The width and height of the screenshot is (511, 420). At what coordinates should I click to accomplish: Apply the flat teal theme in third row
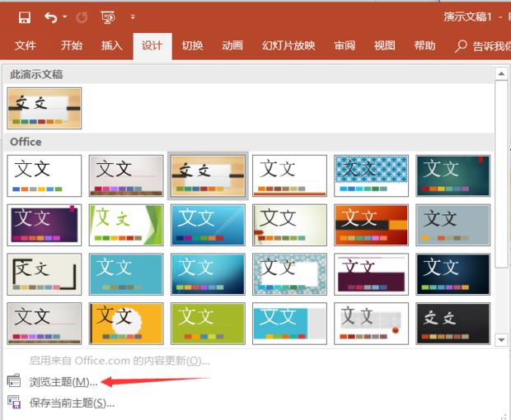126,274
